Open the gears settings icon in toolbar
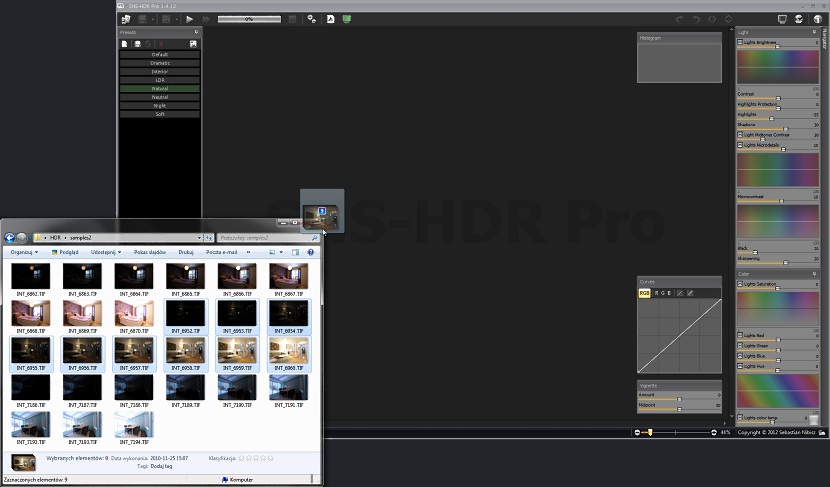Viewport: 830px width, 487px height. coord(312,19)
